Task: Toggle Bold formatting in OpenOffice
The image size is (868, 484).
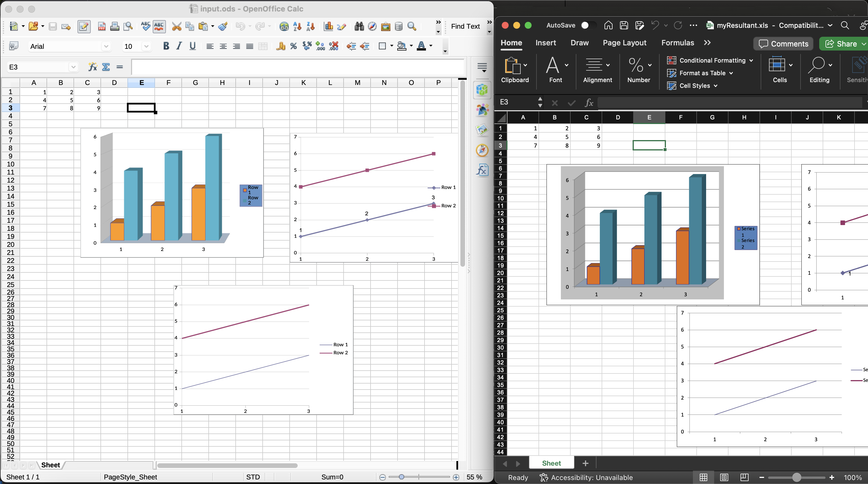Action: [x=166, y=46]
